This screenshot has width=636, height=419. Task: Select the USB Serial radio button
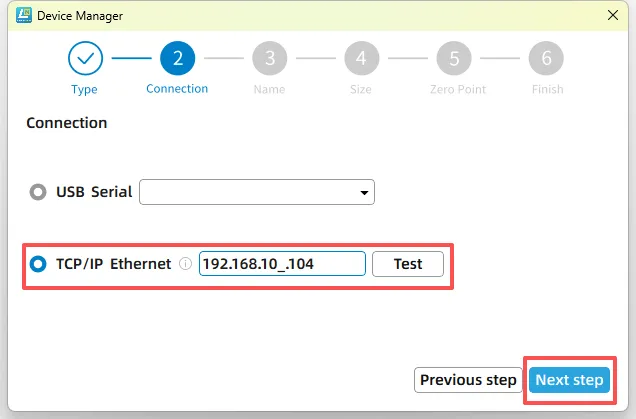tap(39, 192)
